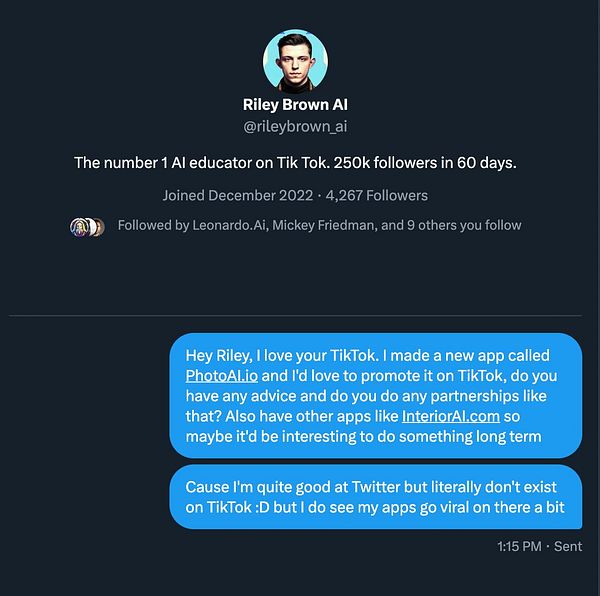Open the '9 others you follow' list
Screen dimensions: 600x596
tap(464, 225)
